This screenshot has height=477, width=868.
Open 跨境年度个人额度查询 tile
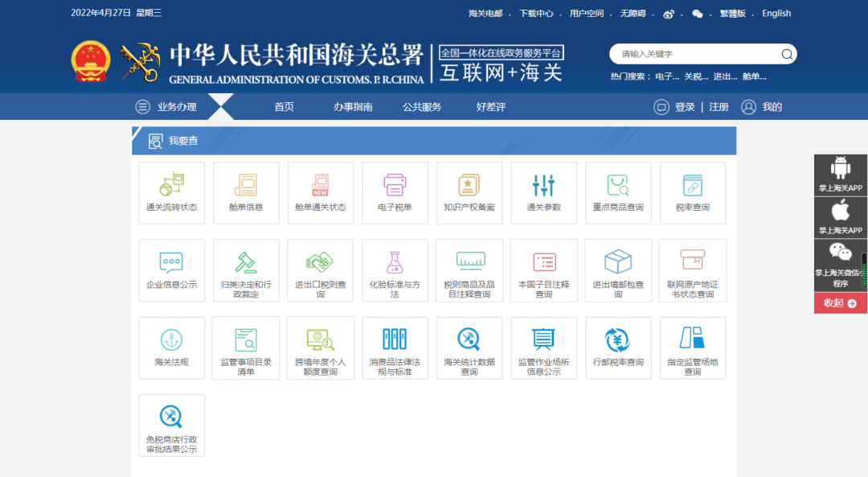click(321, 348)
